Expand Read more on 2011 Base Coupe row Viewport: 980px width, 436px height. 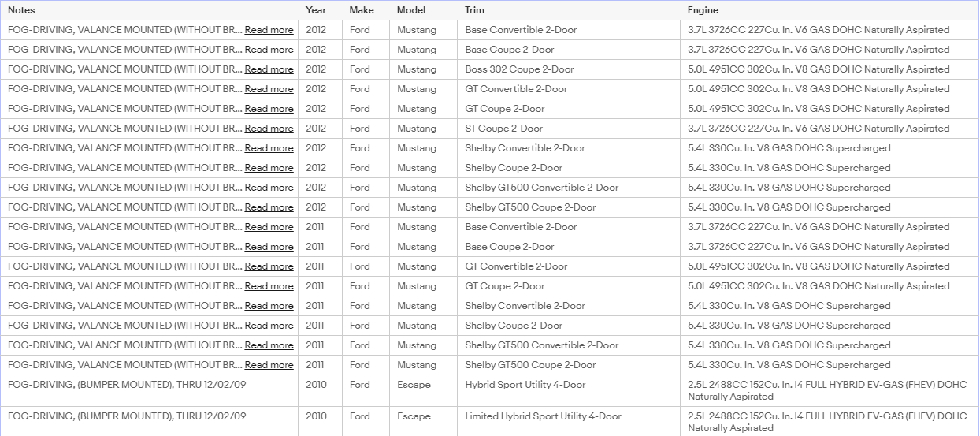click(x=269, y=247)
